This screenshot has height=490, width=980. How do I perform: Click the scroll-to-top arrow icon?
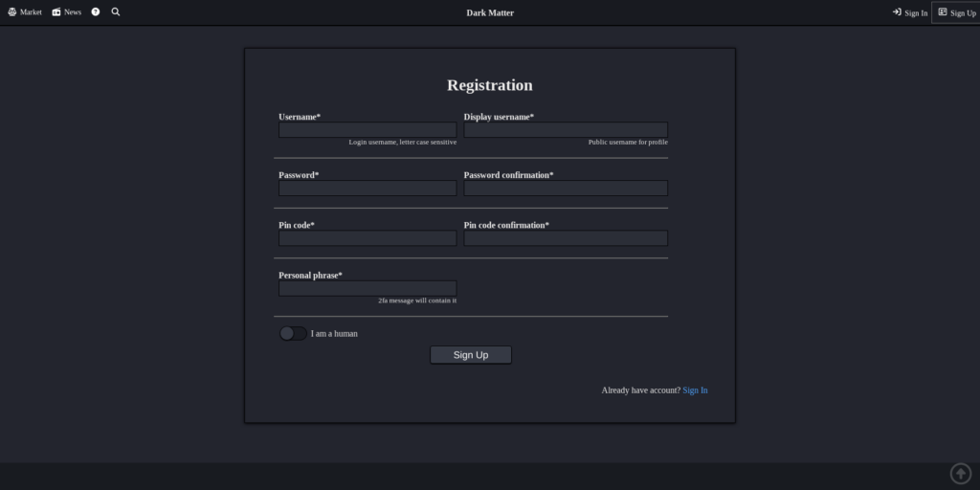tap(961, 474)
